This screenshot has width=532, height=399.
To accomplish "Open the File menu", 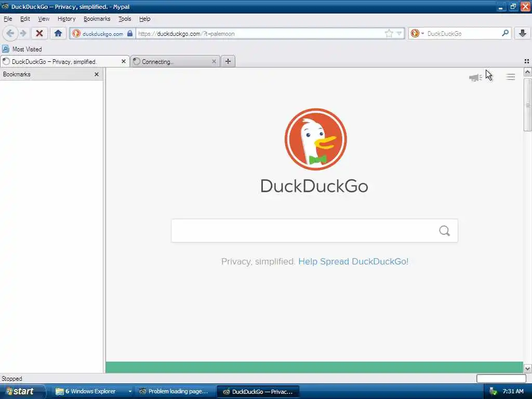I will pyautogui.click(x=8, y=19).
